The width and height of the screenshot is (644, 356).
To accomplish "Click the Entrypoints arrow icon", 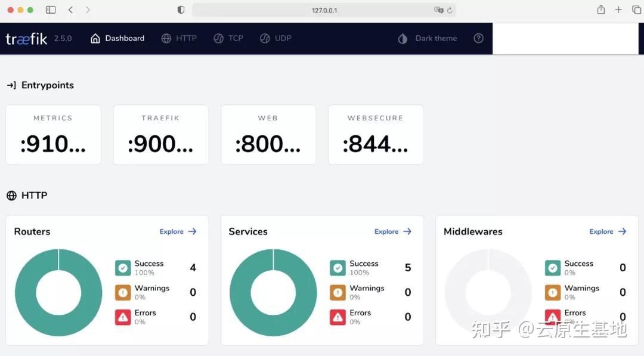I will [11, 85].
